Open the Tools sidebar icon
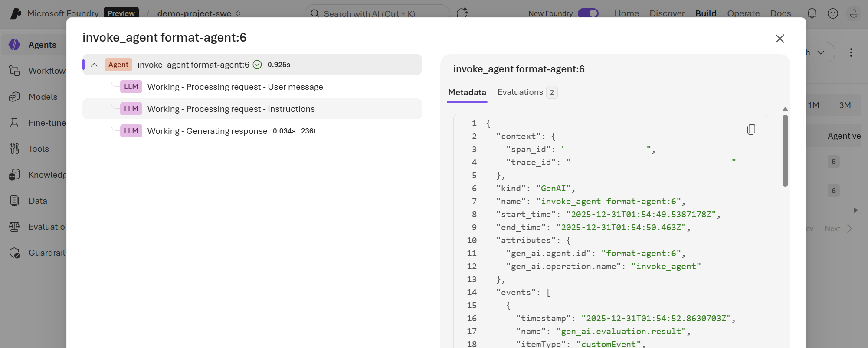Image resolution: width=868 pixels, height=348 pixels. 14,149
